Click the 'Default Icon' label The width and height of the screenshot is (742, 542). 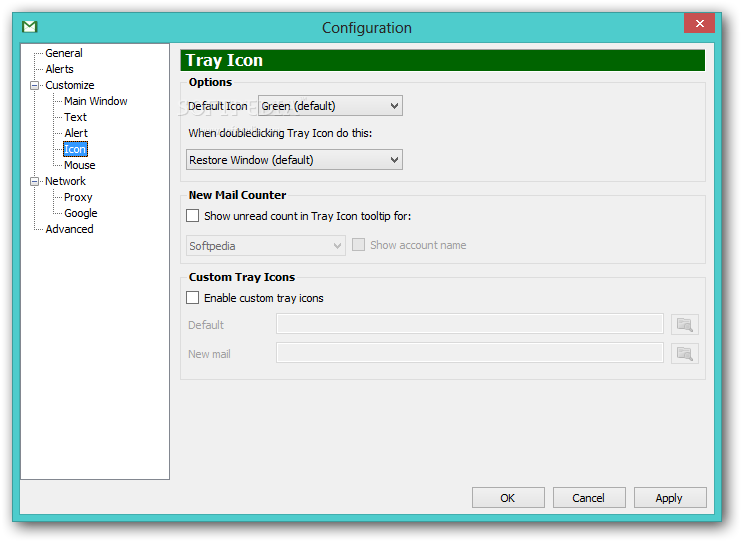(218, 106)
